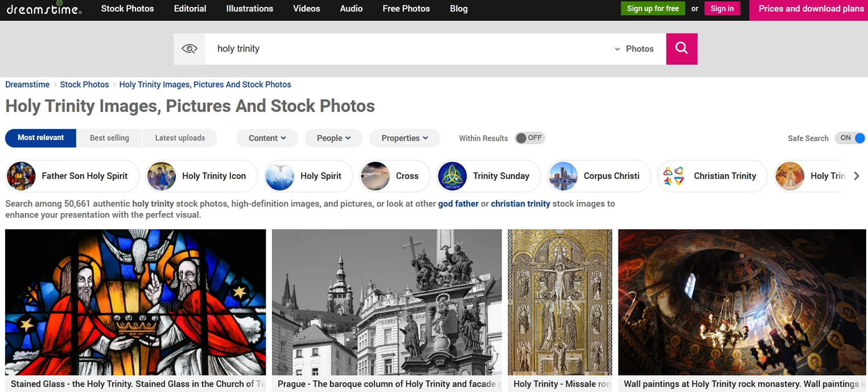
Task: Toggle the Safe Search switch
Action: 851,138
